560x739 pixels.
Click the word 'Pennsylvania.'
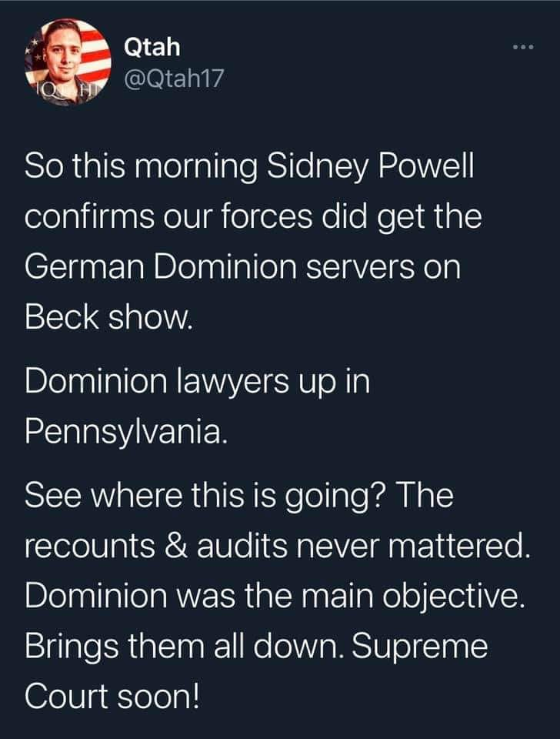(126, 431)
